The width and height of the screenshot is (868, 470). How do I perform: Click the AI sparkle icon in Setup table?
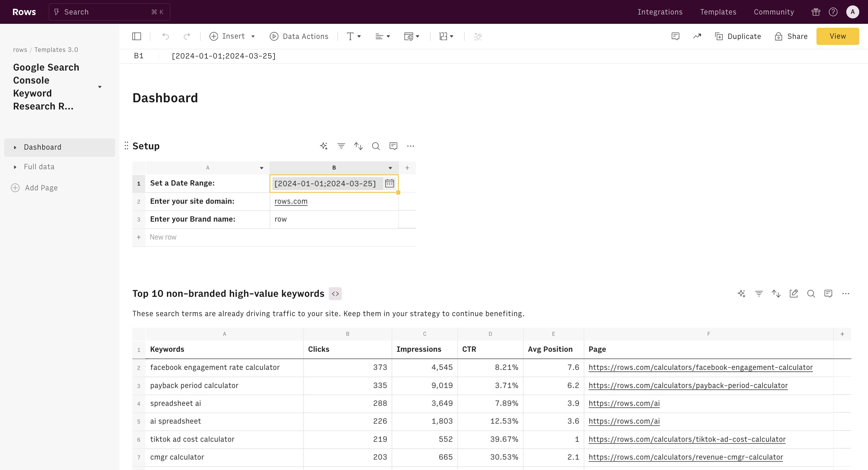tap(324, 146)
